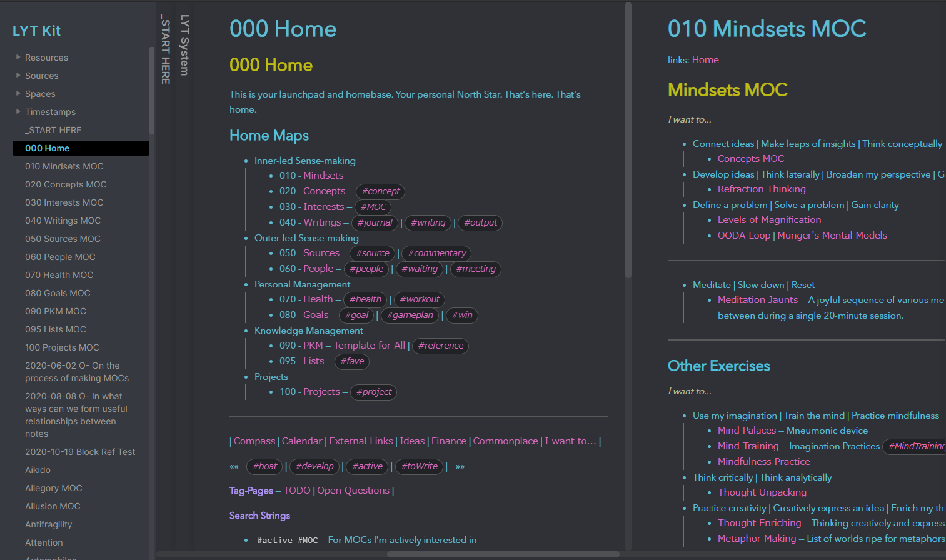Expand the Resources folder arrow
The height and width of the screenshot is (560, 946).
[x=18, y=57]
